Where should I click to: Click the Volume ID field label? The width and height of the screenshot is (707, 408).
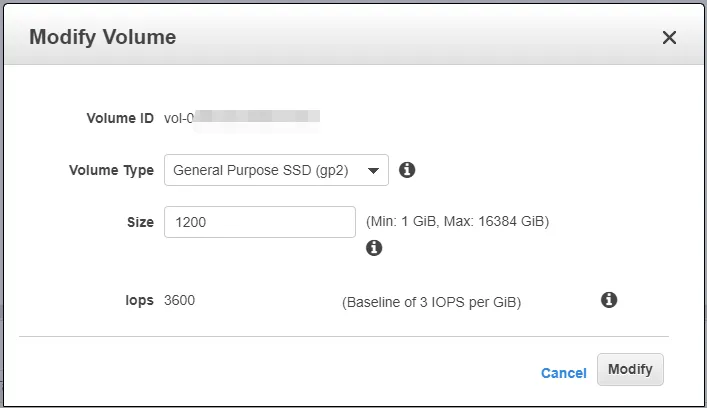point(120,118)
